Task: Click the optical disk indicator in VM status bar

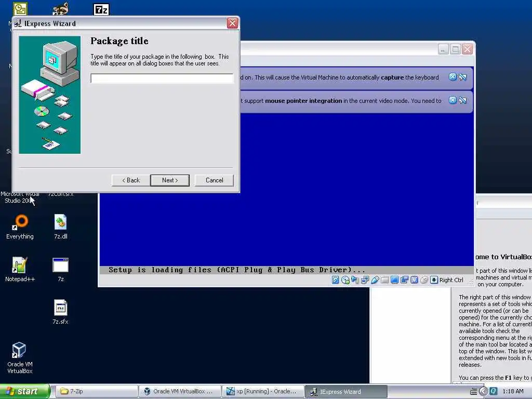Action: tap(345, 280)
